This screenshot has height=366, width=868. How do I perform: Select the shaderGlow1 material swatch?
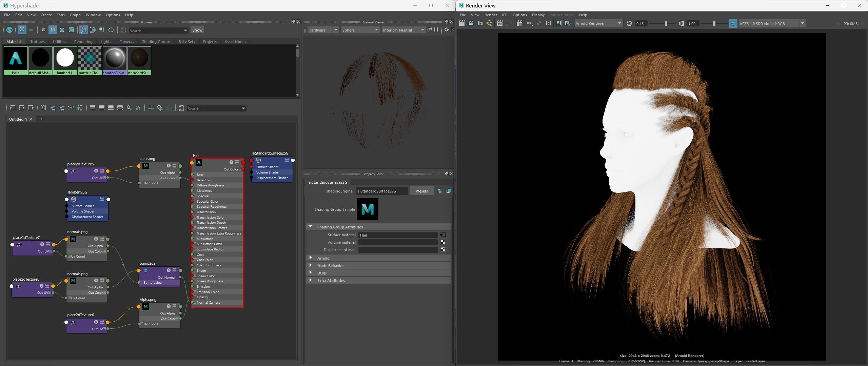coord(115,61)
